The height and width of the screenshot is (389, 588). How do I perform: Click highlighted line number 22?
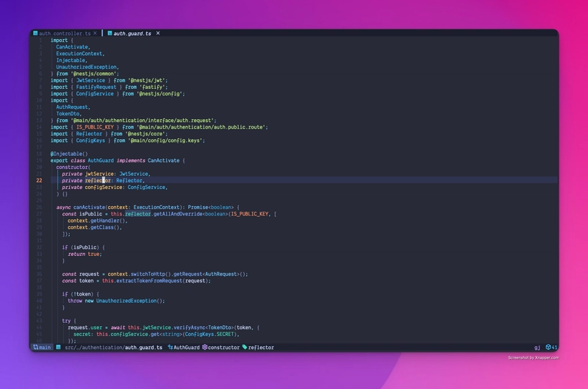click(39, 180)
